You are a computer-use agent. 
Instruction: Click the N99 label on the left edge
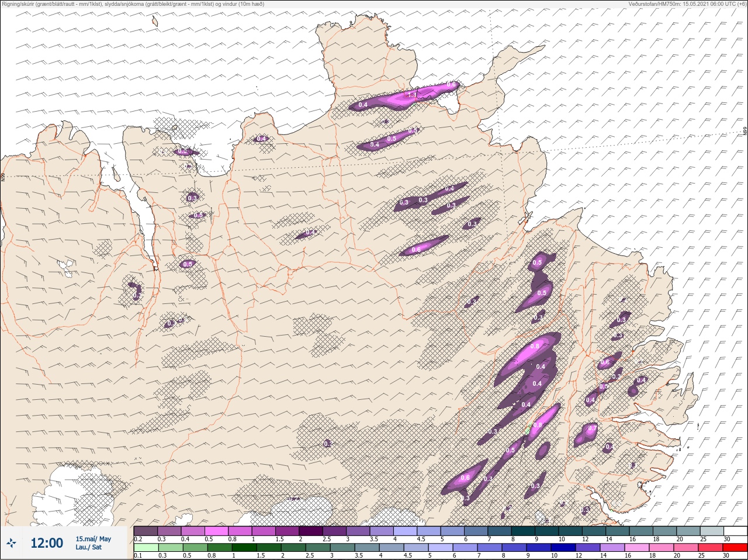[3, 176]
